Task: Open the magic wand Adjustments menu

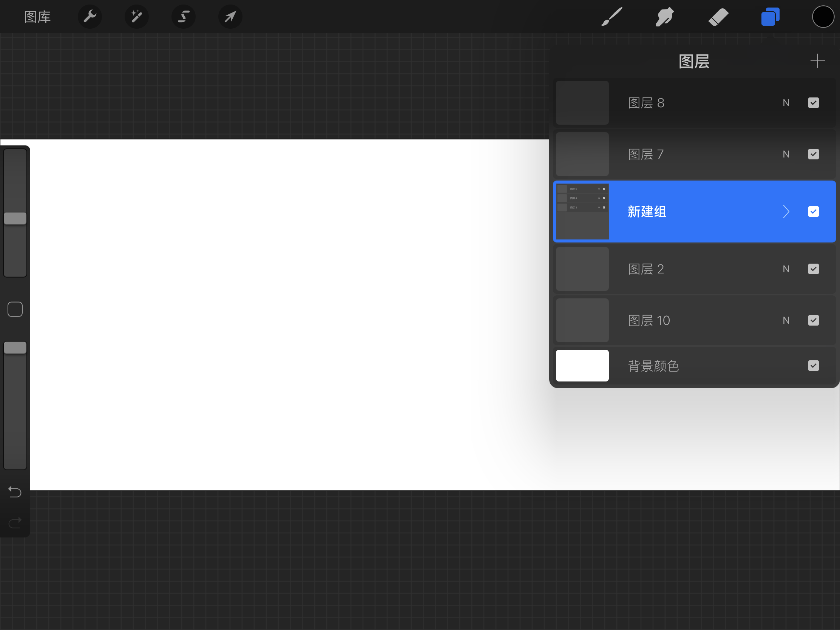Action: [137, 17]
